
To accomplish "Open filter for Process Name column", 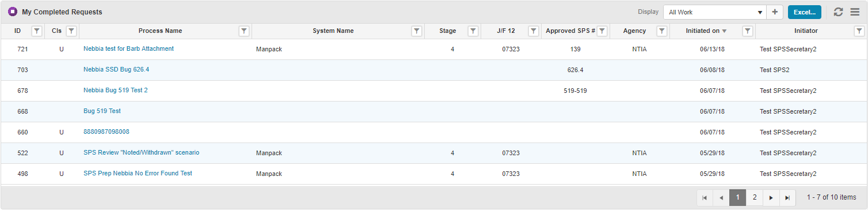I will click(244, 31).
